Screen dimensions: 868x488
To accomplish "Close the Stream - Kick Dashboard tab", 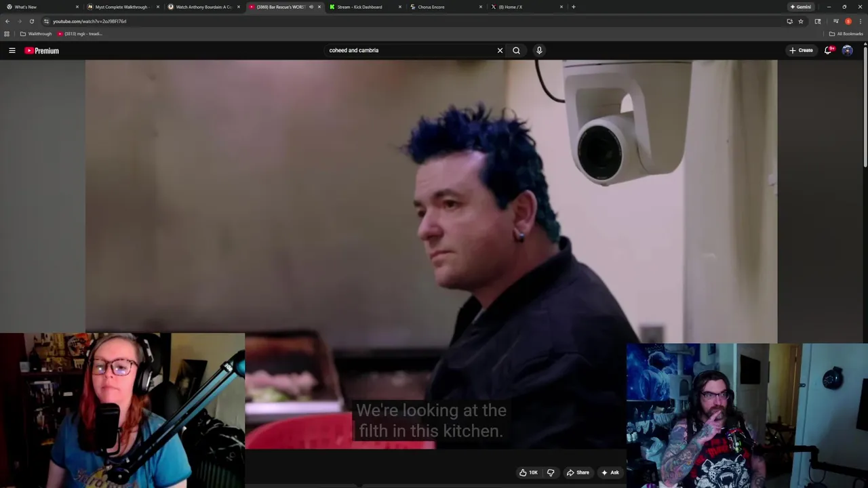I will 400,7.
